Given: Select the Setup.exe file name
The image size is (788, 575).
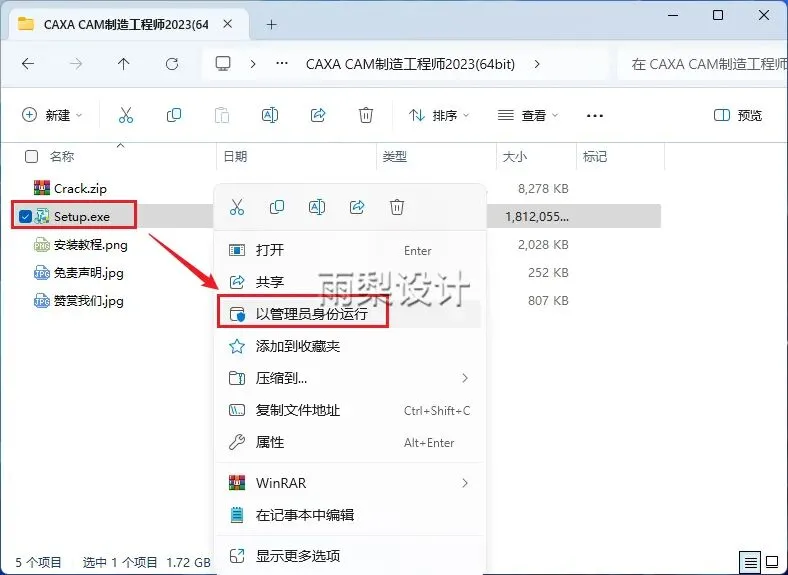Looking at the screenshot, I should click(x=82, y=217).
